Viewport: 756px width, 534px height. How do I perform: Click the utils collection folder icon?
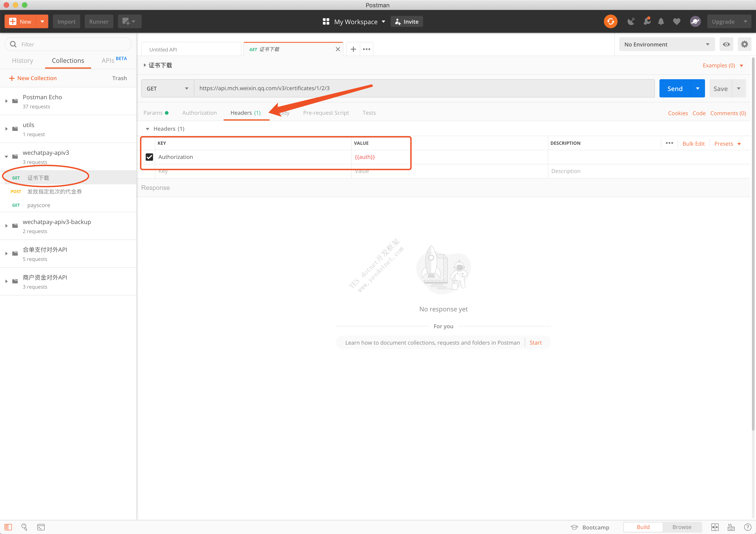point(15,129)
